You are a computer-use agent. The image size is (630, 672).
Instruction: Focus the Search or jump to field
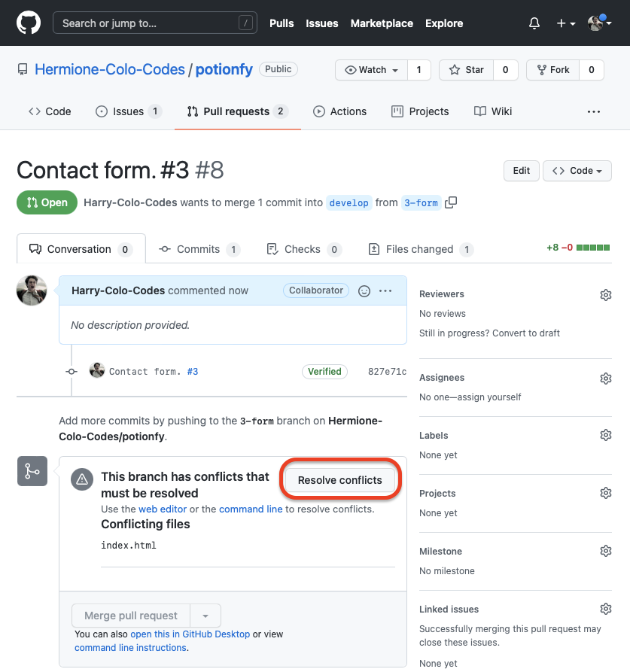[x=154, y=23]
